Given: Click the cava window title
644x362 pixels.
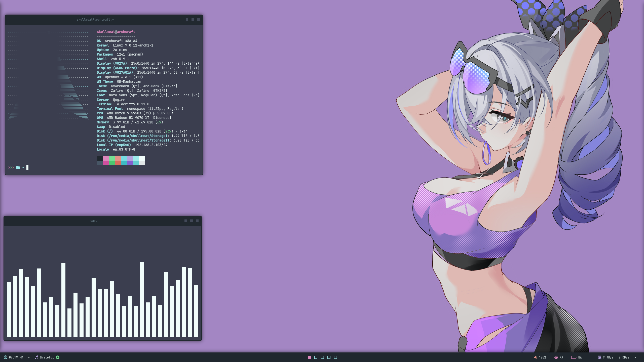Looking at the screenshot, I should coord(94,221).
